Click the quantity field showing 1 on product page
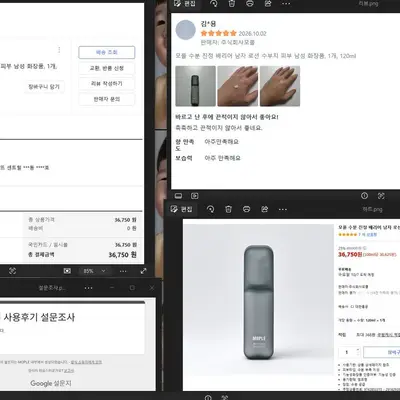Screen dimensions: 400x400 [x=347, y=352]
